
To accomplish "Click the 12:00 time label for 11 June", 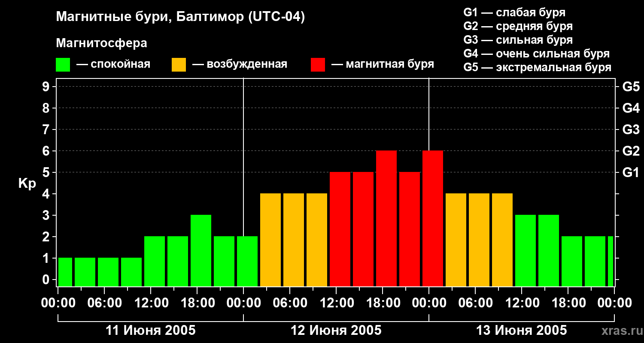I will tap(151, 303).
